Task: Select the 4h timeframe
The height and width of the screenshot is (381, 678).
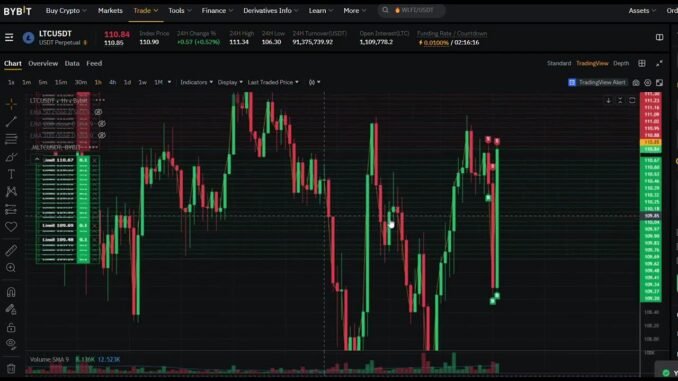Action: point(112,82)
